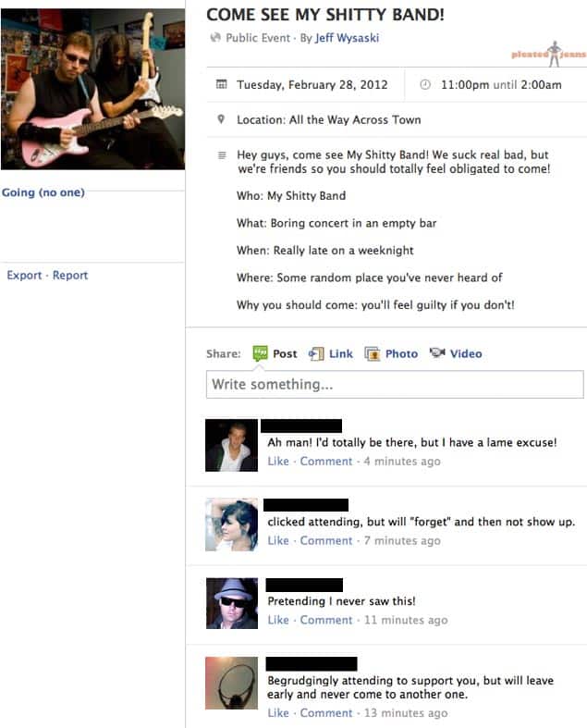Report this event
The image size is (587, 728).
[x=70, y=276]
